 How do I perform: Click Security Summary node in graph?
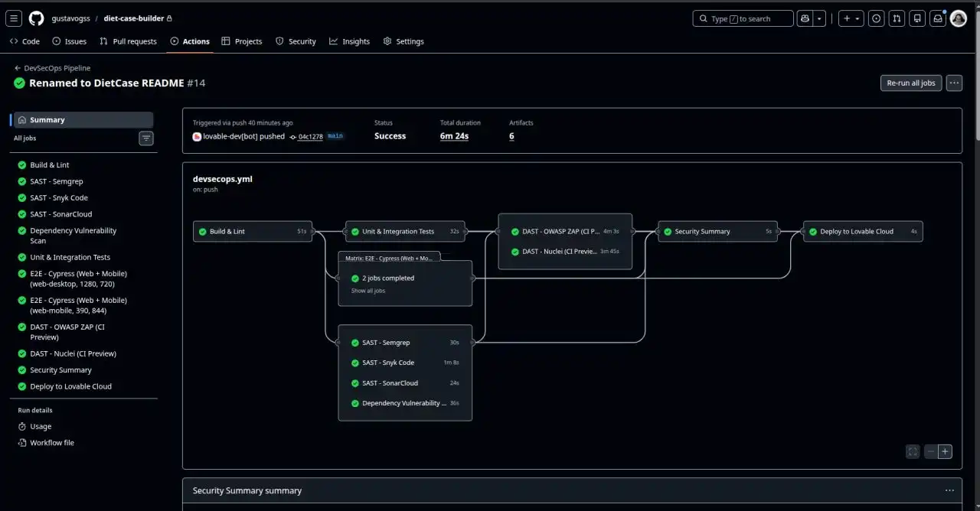717,231
